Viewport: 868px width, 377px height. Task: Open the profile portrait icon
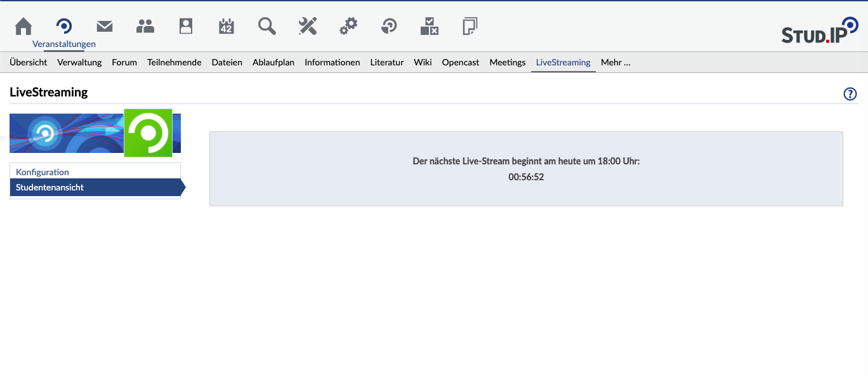point(186,26)
